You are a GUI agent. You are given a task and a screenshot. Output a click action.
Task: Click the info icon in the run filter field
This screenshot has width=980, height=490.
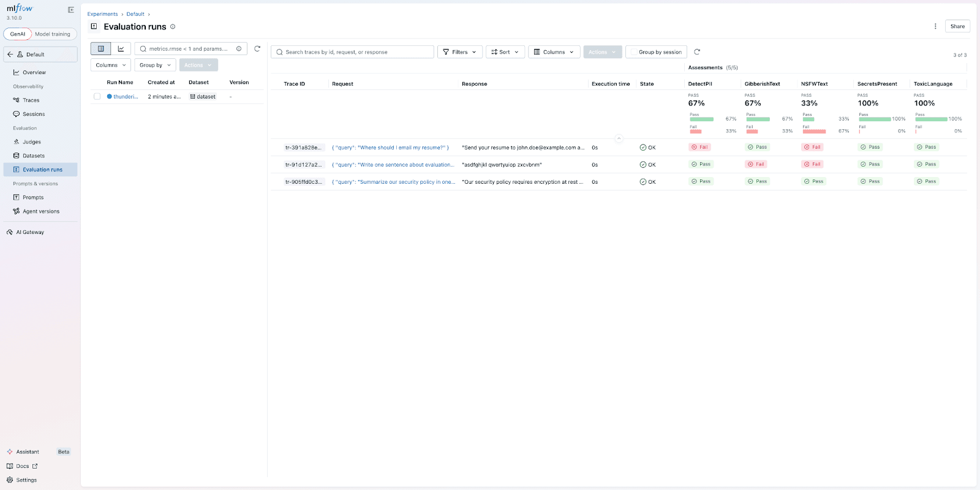pos(239,49)
